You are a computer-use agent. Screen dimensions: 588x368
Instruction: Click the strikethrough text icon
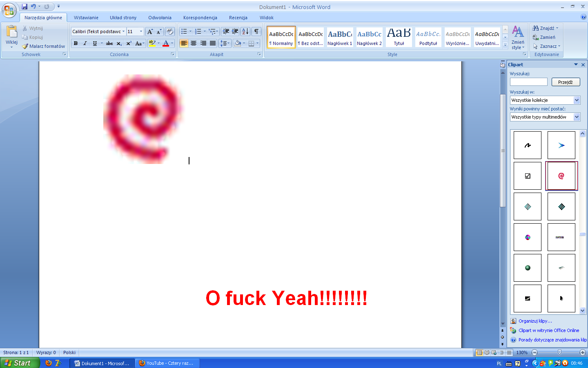coord(109,43)
